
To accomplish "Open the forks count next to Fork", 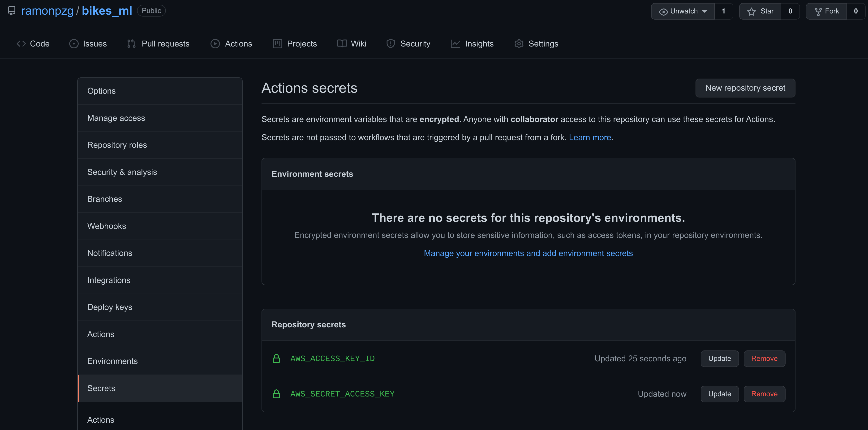I will 855,12.
